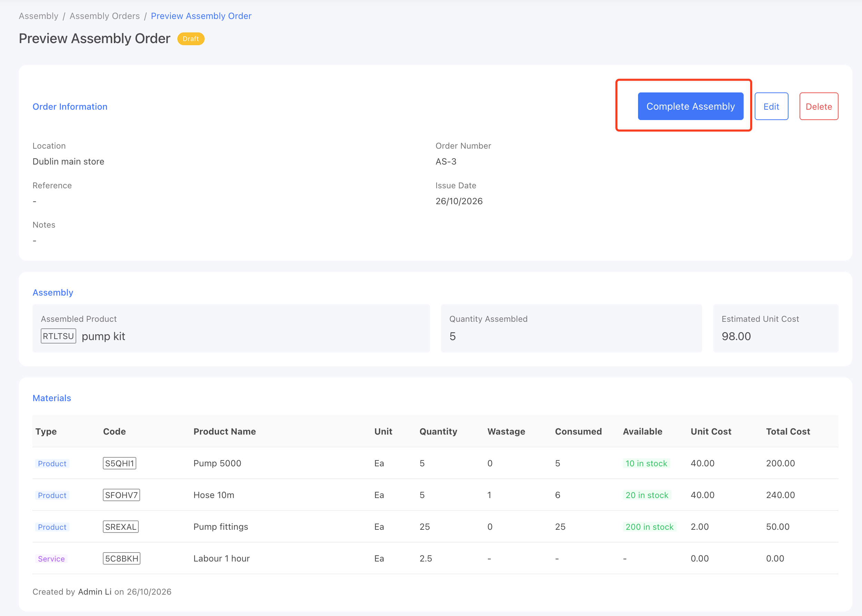The height and width of the screenshot is (616, 862).
Task: Click the Order Information heading
Action: [x=70, y=107]
